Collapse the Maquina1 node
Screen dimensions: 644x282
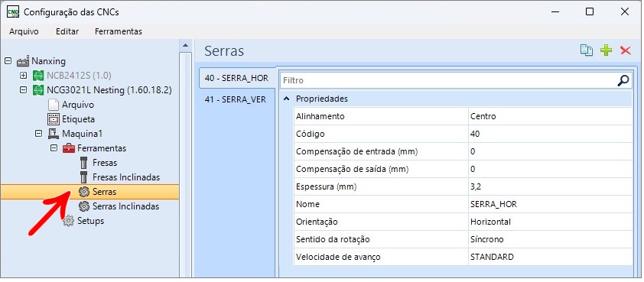point(38,134)
